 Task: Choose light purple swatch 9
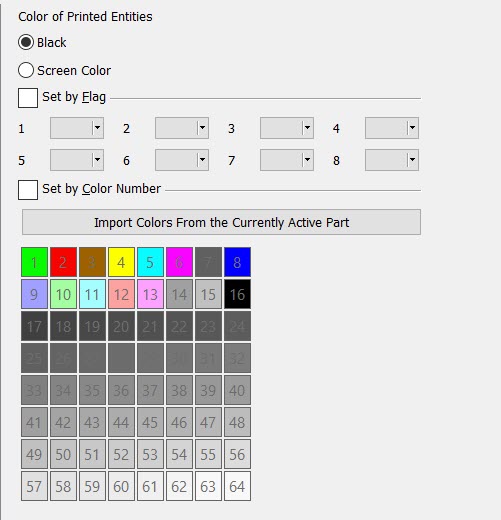pos(34,294)
